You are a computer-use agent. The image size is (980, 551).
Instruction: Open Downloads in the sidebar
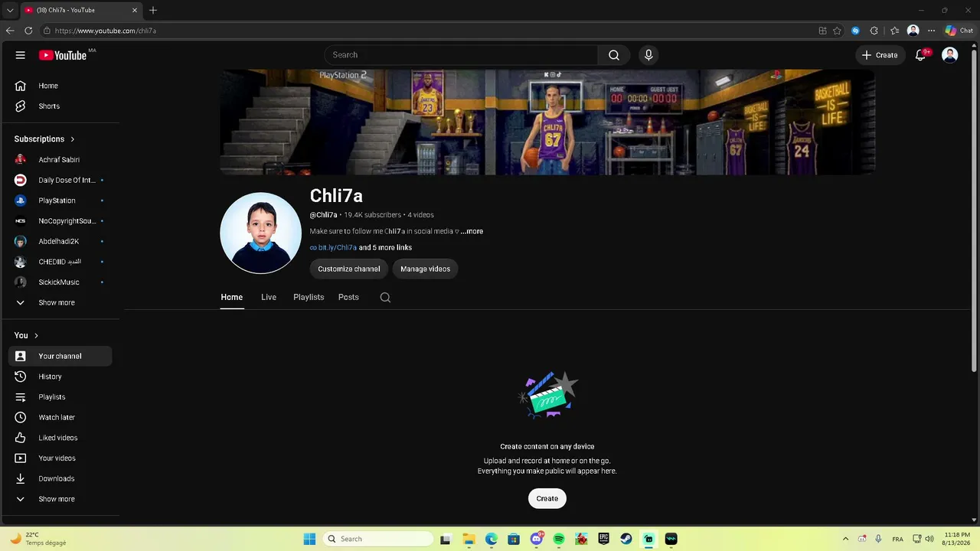60,478
